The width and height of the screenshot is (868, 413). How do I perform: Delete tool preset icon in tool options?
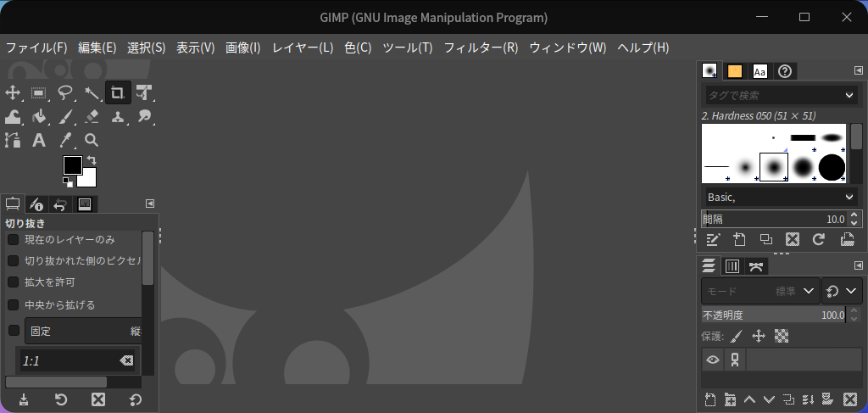(x=98, y=399)
